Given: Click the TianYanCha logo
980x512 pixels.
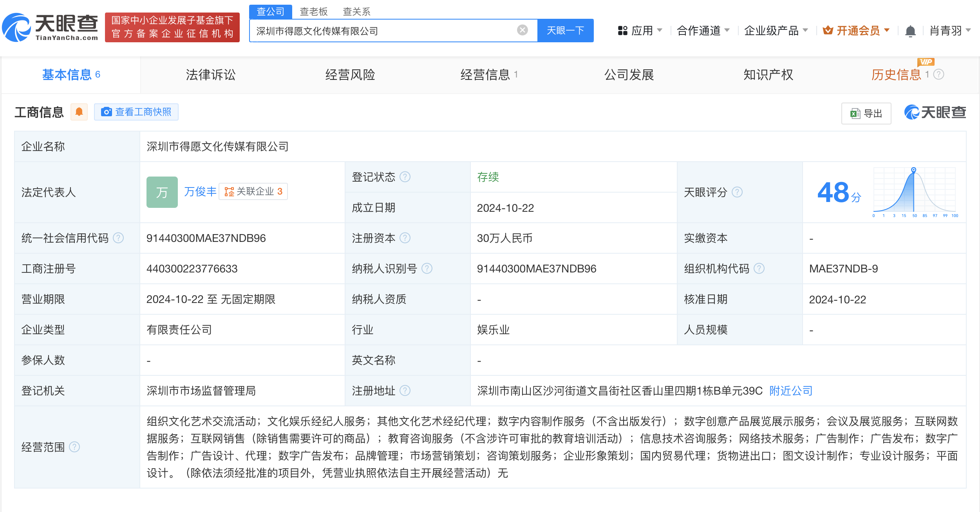Looking at the screenshot, I should point(50,27).
